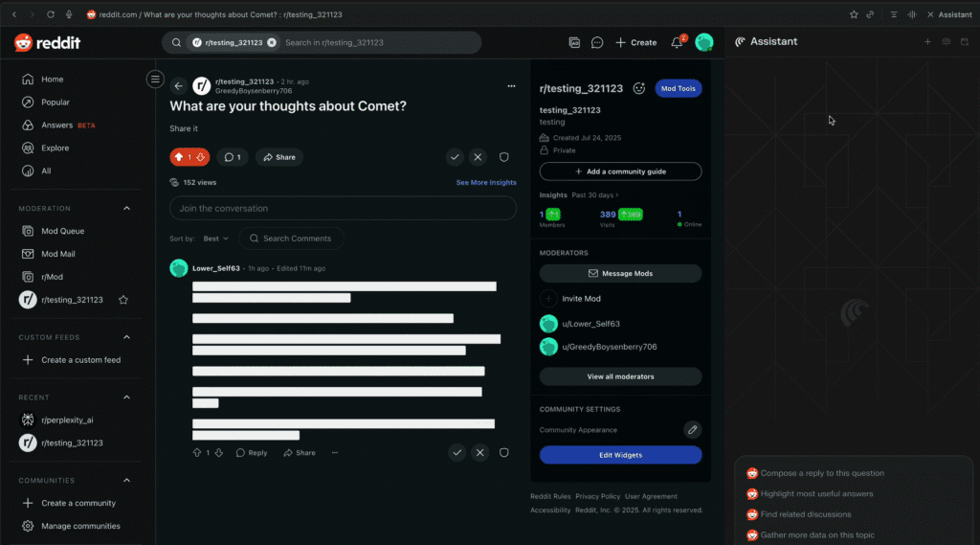Click See More Insights link

tap(486, 183)
